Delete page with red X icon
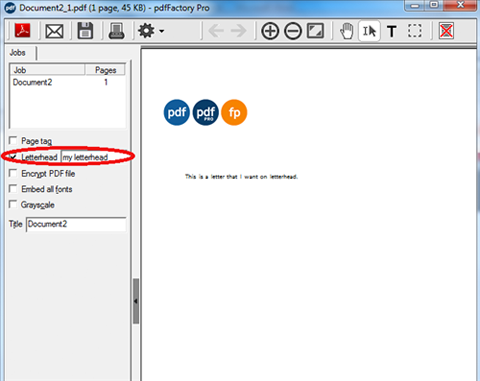This screenshot has height=381, width=480. (446, 31)
